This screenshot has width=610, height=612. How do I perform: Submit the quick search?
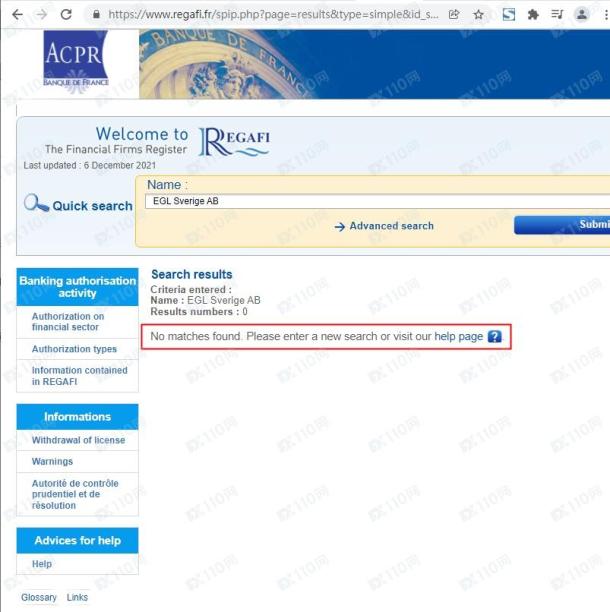pos(562,225)
